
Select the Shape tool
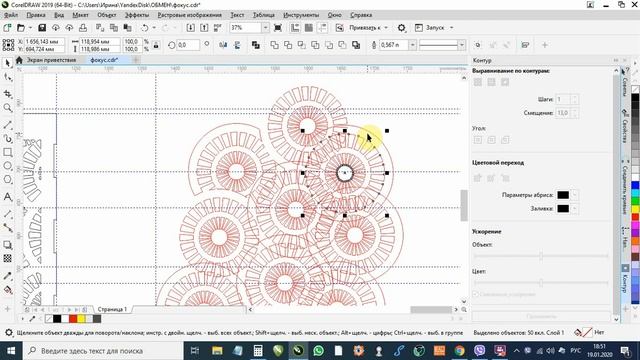(7, 77)
